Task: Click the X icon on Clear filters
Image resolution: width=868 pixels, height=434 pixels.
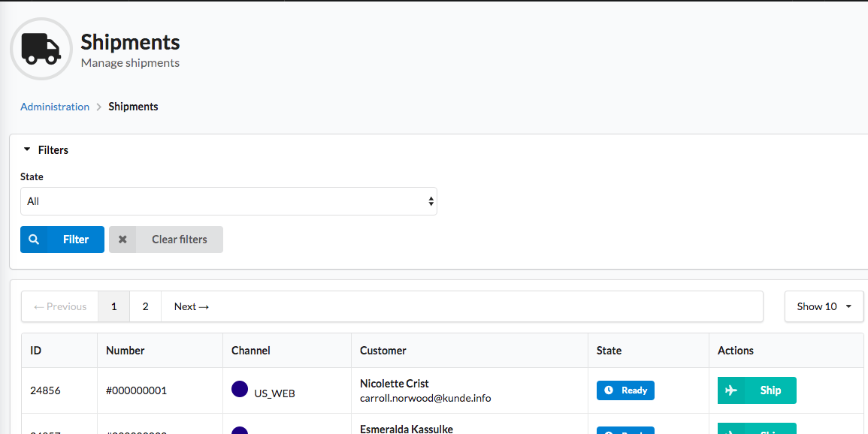Action: [122, 240]
